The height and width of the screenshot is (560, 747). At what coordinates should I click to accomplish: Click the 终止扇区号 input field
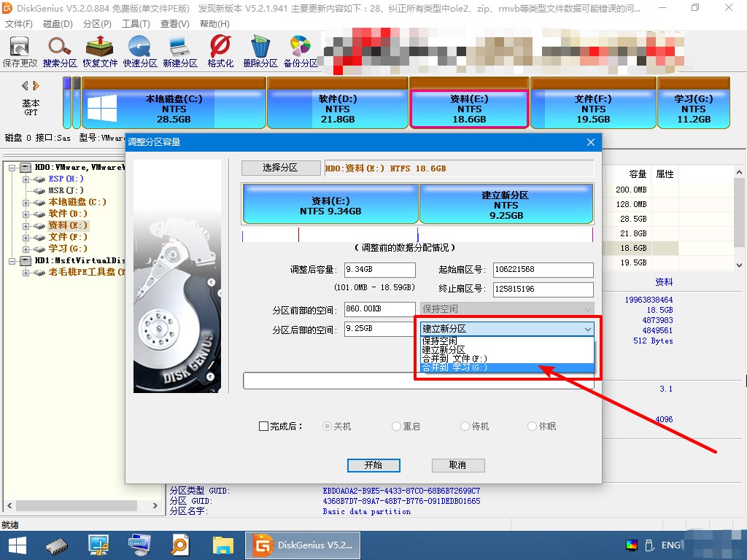point(543,289)
